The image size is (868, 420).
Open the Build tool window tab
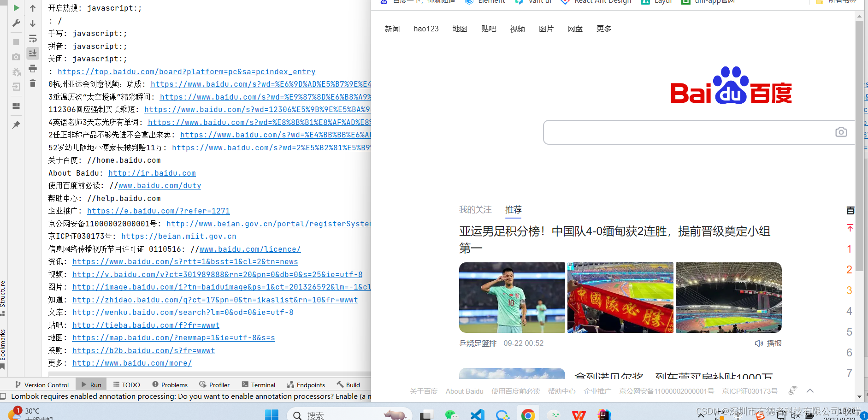click(348, 385)
